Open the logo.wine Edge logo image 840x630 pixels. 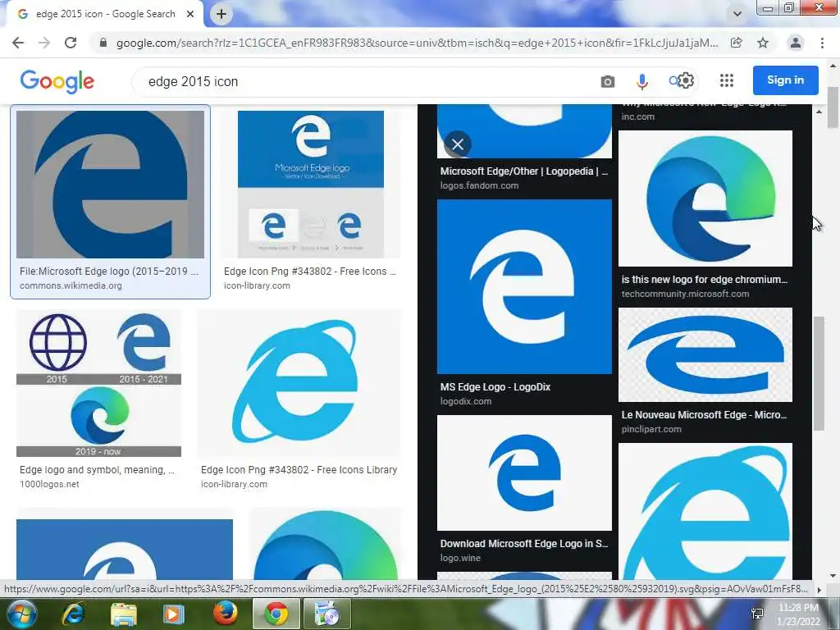click(x=524, y=473)
